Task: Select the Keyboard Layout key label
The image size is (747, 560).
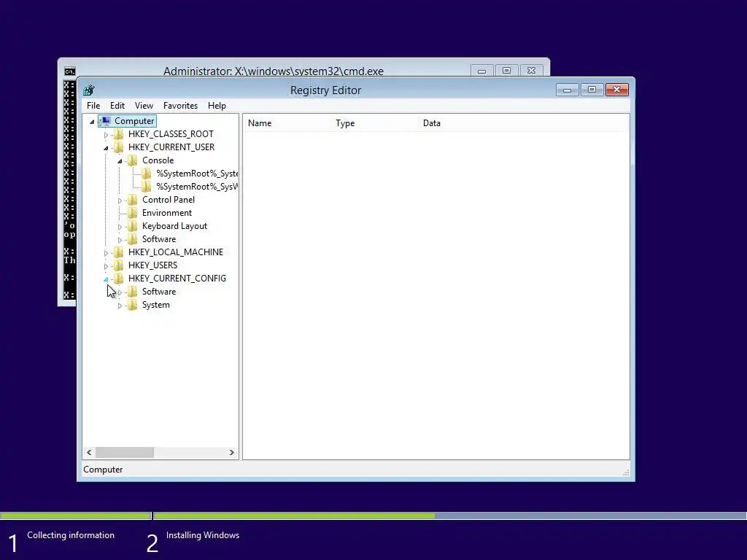Action: pyautogui.click(x=174, y=226)
